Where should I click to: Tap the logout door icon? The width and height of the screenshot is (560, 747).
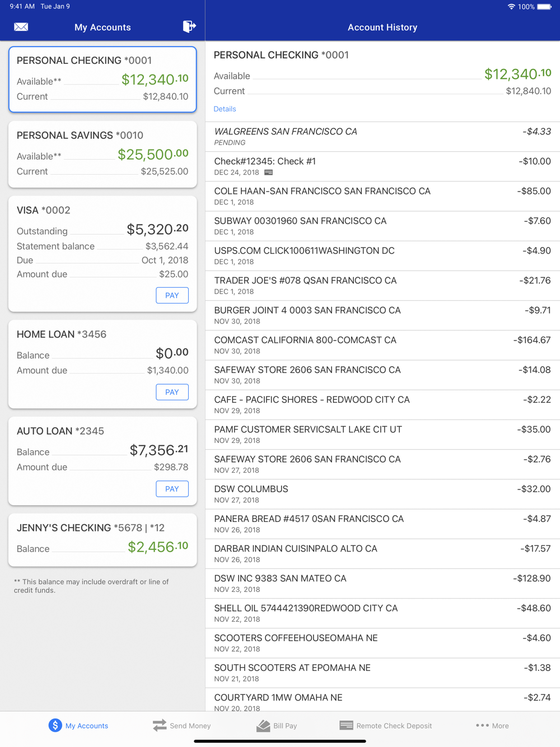tap(189, 26)
